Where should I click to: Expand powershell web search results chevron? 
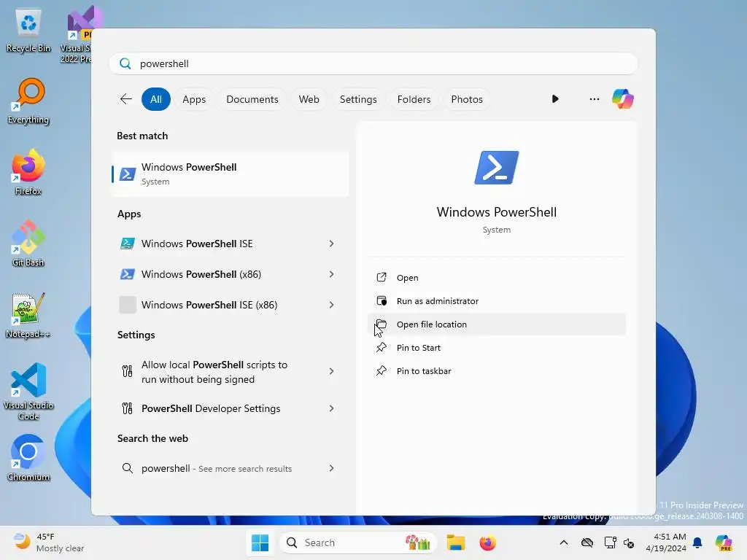pos(332,469)
